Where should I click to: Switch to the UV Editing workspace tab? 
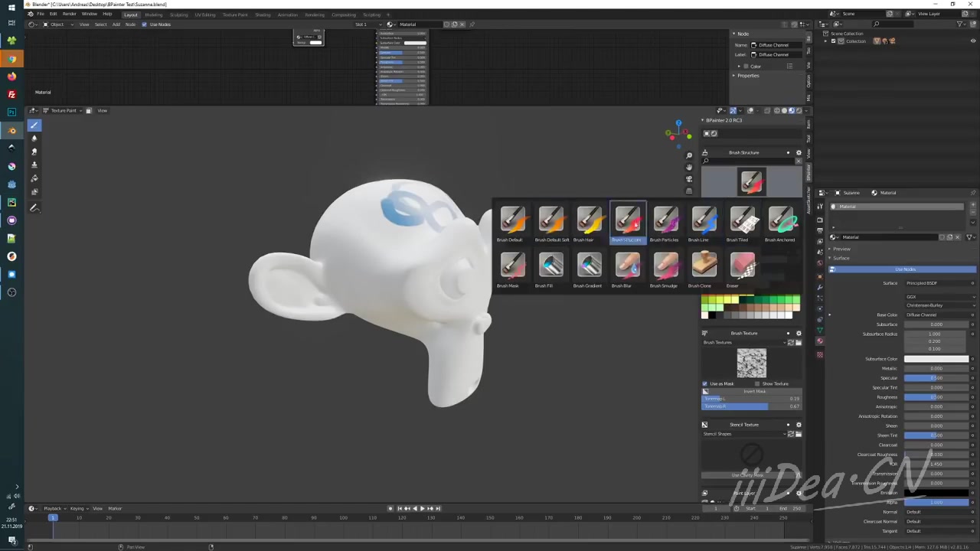(205, 15)
